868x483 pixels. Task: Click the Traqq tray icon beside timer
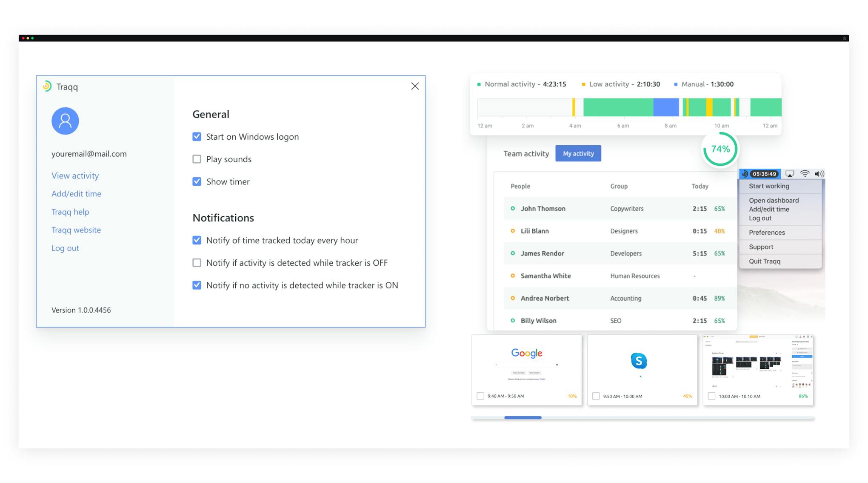click(x=744, y=174)
